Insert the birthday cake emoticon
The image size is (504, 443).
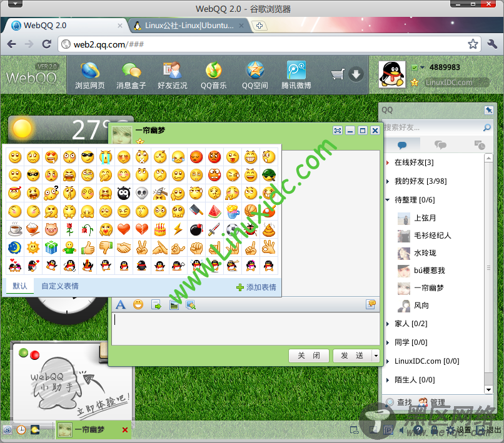160,229
